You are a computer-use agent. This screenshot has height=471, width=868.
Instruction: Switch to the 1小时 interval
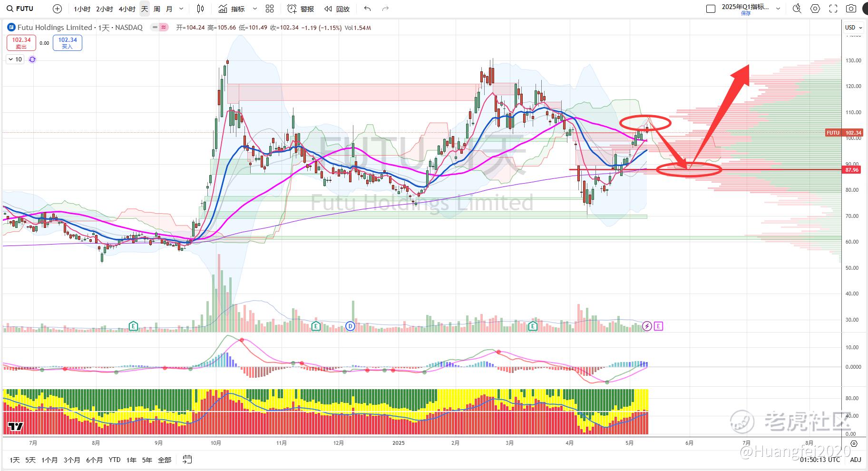pos(82,9)
